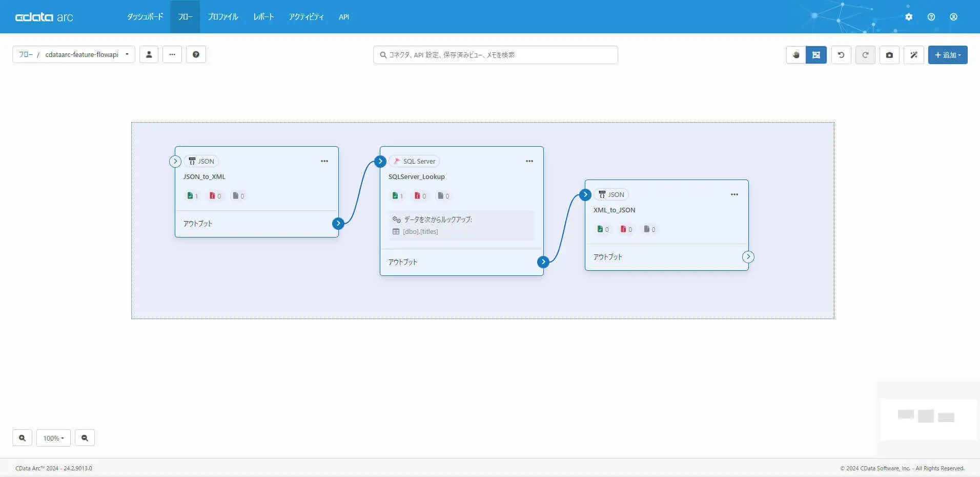Open the cdataarc-feature-flowapi workspace dropdown
The height and width of the screenshot is (477, 980).
point(87,54)
